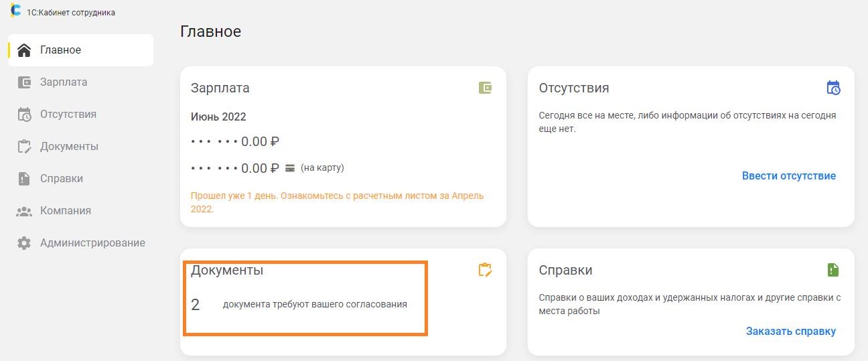Image resolution: width=868 pixels, height=361 pixels.
Task: Click the document count 2 in the Документы card
Action: [x=196, y=305]
